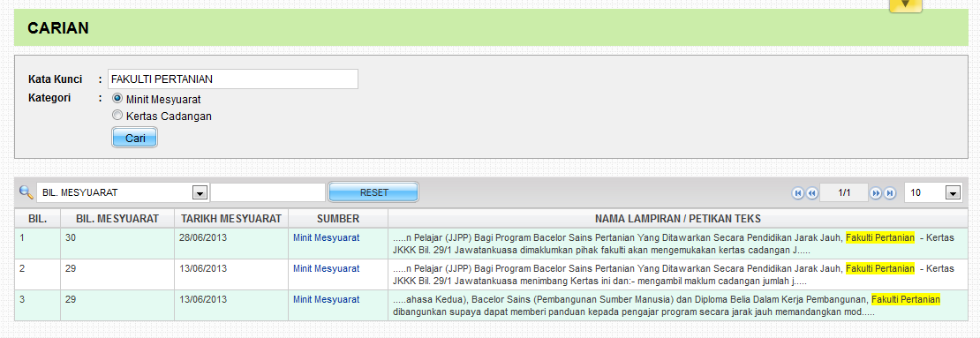Click the Cari search button
Image resolution: width=980 pixels, height=338 pixels.
pyautogui.click(x=135, y=138)
